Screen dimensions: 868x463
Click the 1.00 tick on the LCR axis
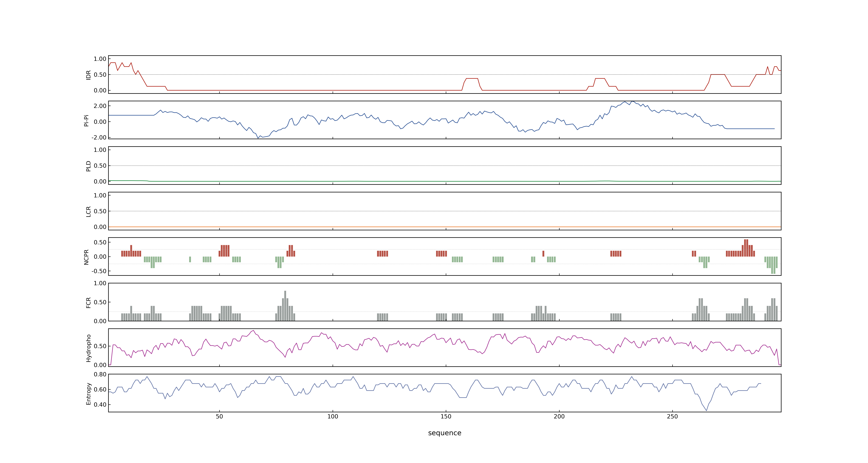(100, 195)
